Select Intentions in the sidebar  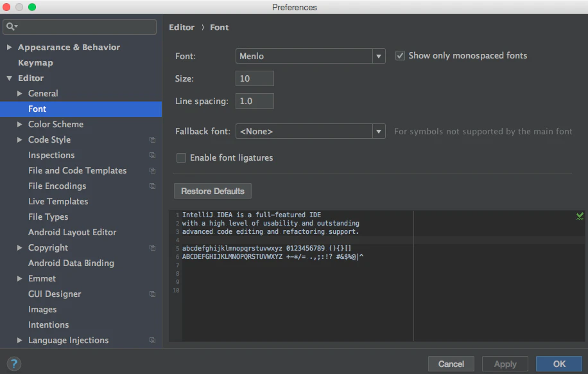tap(49, 325)
